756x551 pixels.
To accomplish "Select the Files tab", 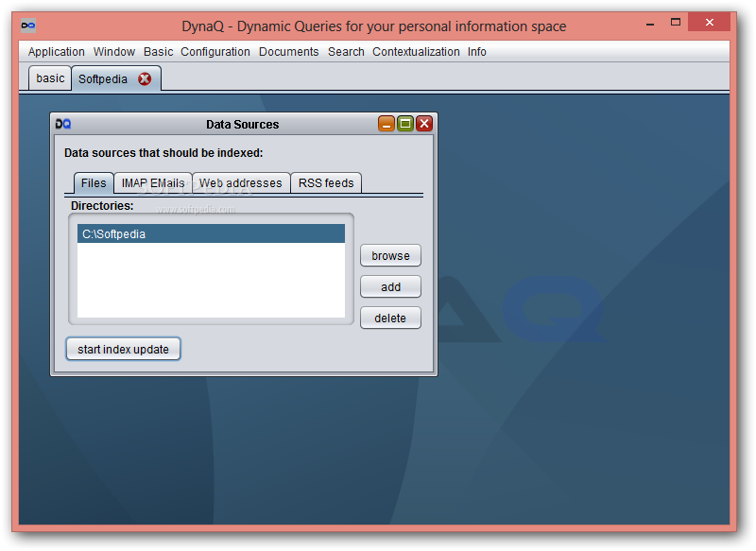I will 94,183.
